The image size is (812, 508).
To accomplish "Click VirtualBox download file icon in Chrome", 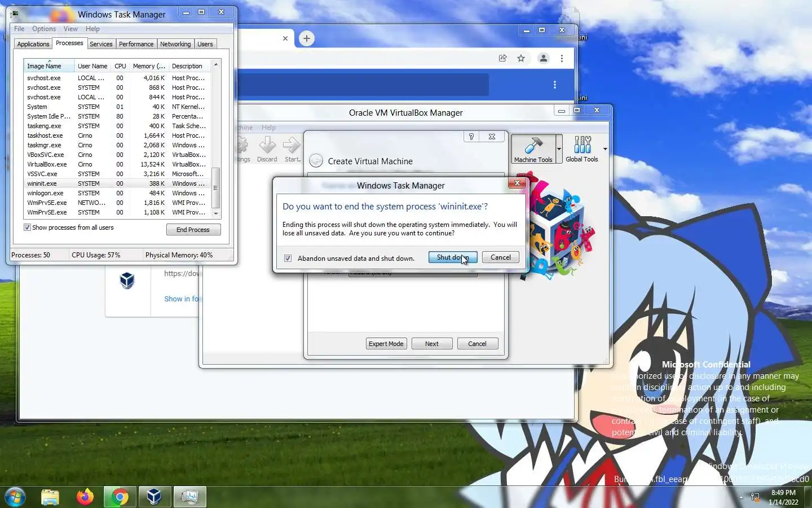I will tap(127, 281).
